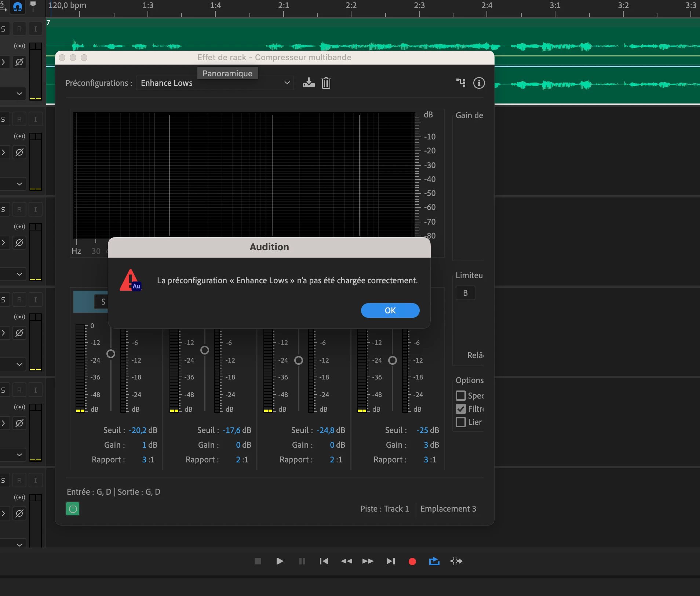The height and width of the screenshot is (596, 700).
Task: Arm the second track from top with R
Action: click(x=19, y=119)
